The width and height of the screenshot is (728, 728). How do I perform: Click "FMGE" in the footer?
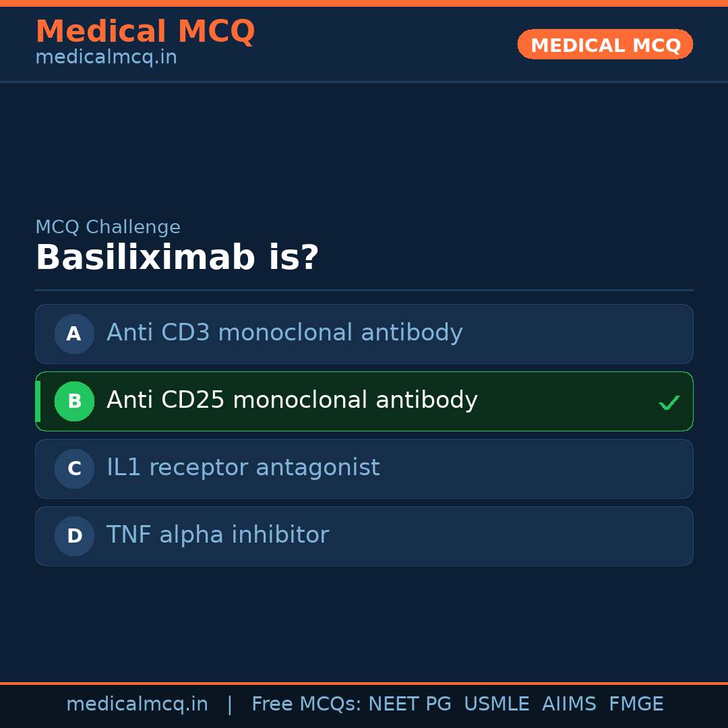(636, 704)
